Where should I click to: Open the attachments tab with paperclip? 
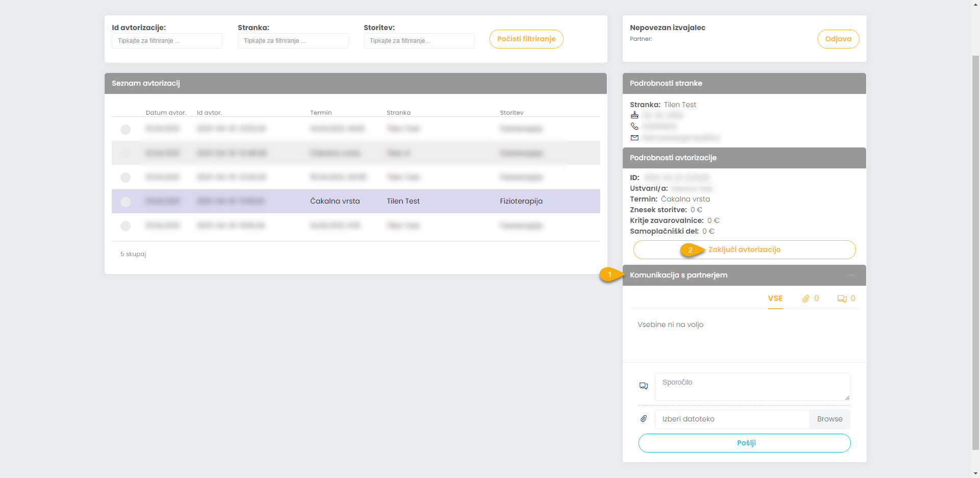[810, 298]
